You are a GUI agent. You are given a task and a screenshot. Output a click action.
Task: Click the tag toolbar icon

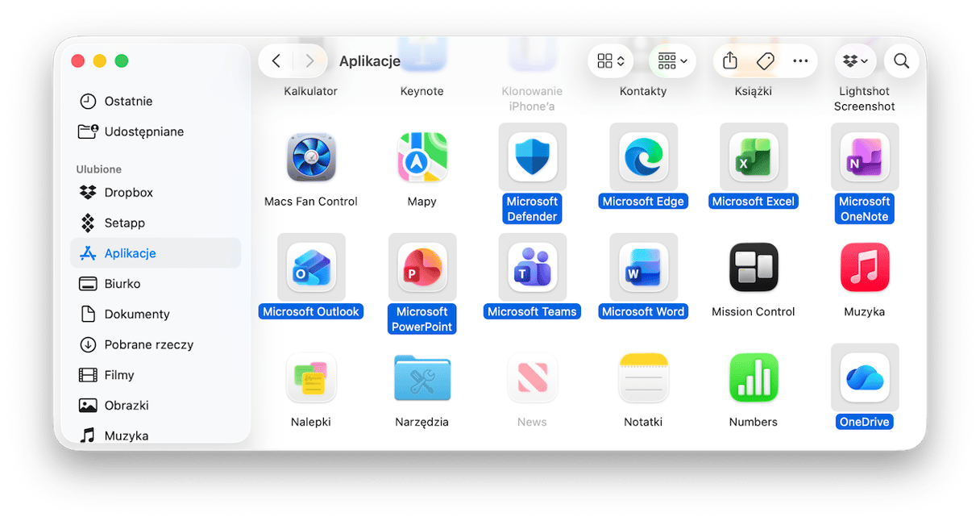(766, 61)
